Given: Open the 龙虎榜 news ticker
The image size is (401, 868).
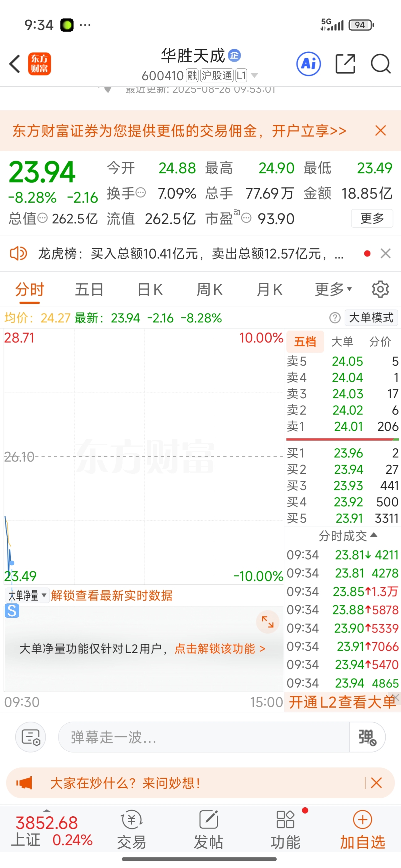Looking at the screenshot, I should 190,253.
